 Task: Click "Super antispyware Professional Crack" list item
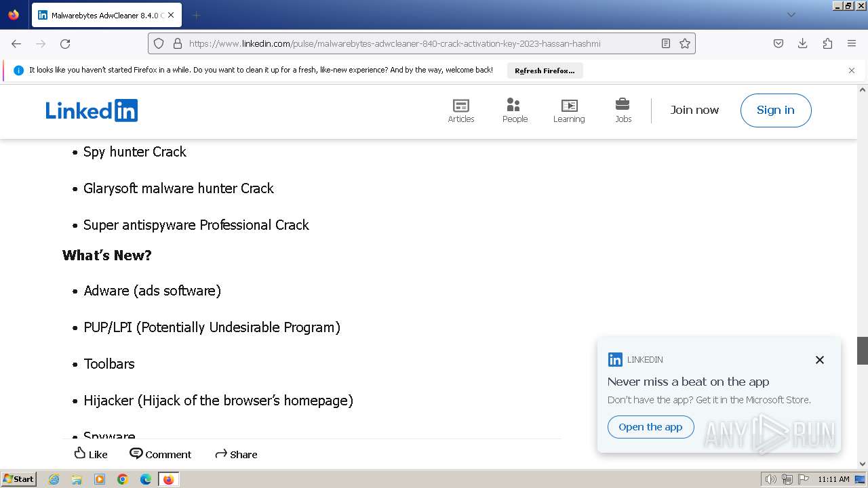click(x=196, y=225)
